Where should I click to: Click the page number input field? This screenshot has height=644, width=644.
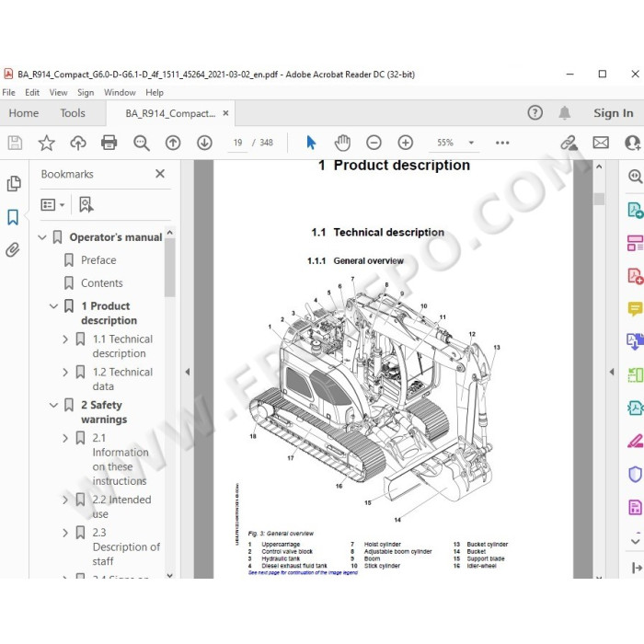pos(237,143)
